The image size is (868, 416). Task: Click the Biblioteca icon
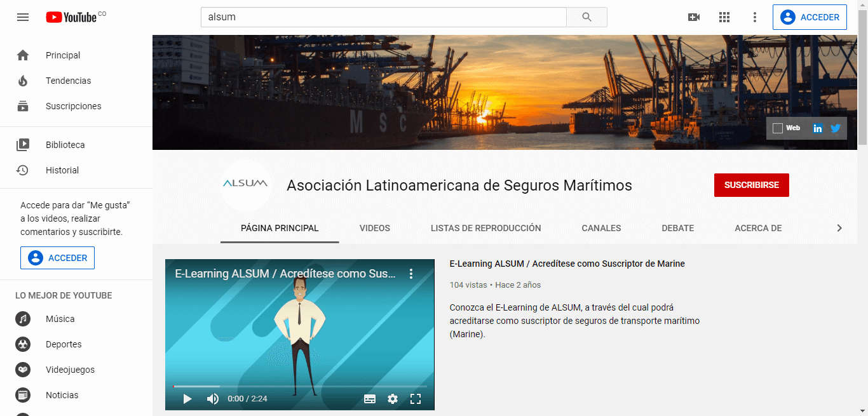pos(23,145)
